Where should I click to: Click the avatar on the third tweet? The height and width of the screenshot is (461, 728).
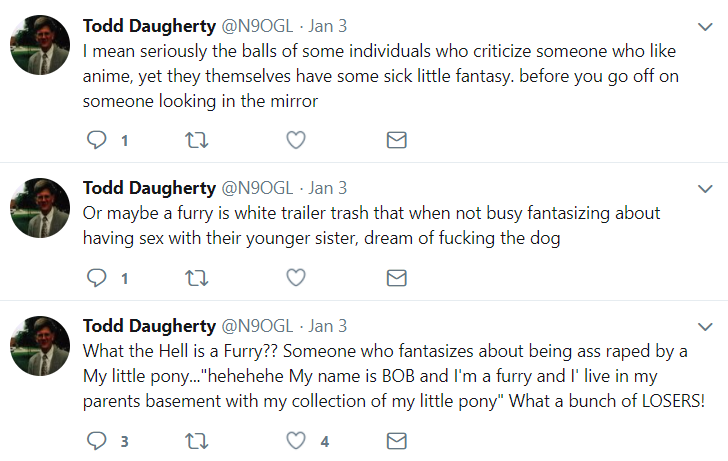(39, 346)
